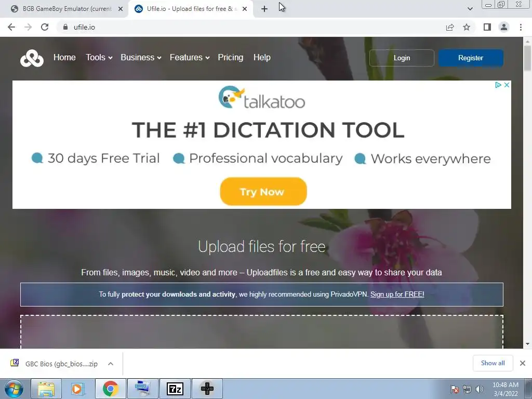Click the Ufile.io cloud logo
Image resolution: width=532 pixels, height=399 pixels.
tap(32, 58)
